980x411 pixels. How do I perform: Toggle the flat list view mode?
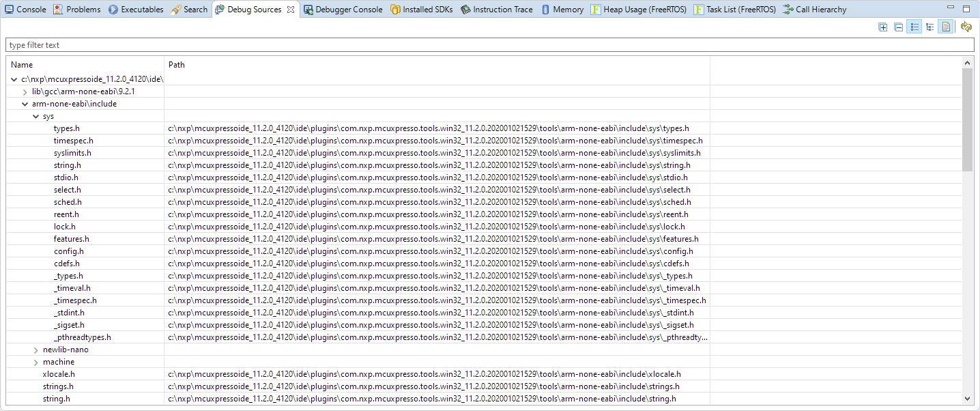(914, 27)
